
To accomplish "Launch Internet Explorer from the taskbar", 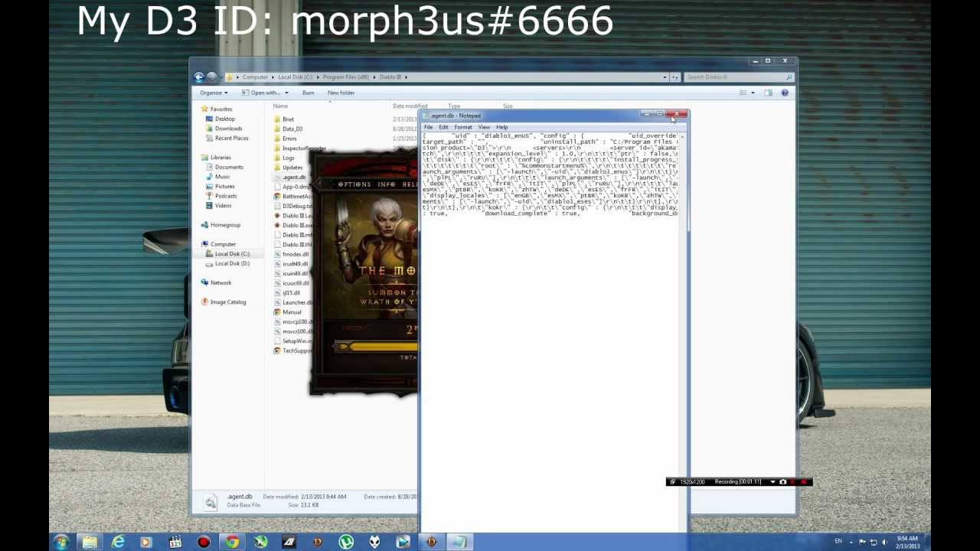I will [x=118, y=543].
